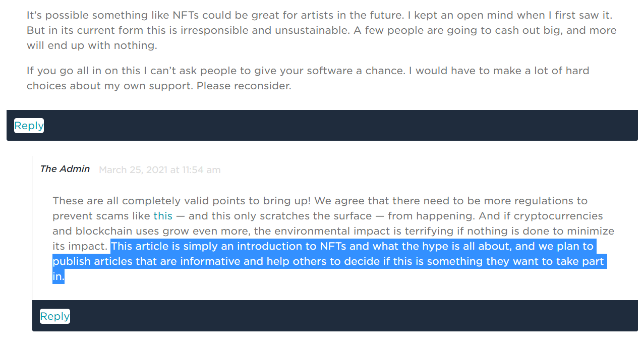Open the "this" link about scams
The height and width of the screenshot is (343, 644).
(x=163, y=216)
